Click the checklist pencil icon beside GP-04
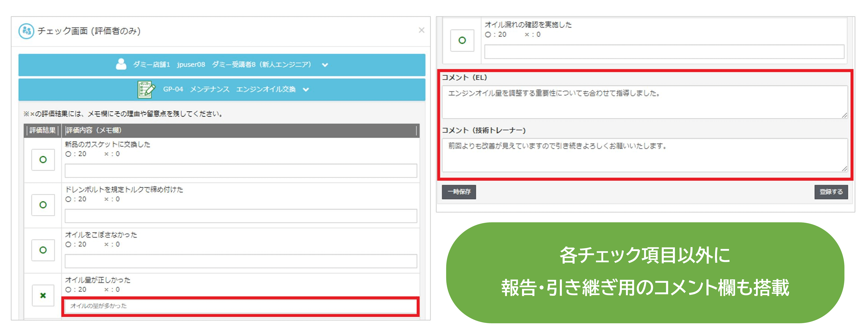Screen dimensions: 868x333 coord(146,89)
